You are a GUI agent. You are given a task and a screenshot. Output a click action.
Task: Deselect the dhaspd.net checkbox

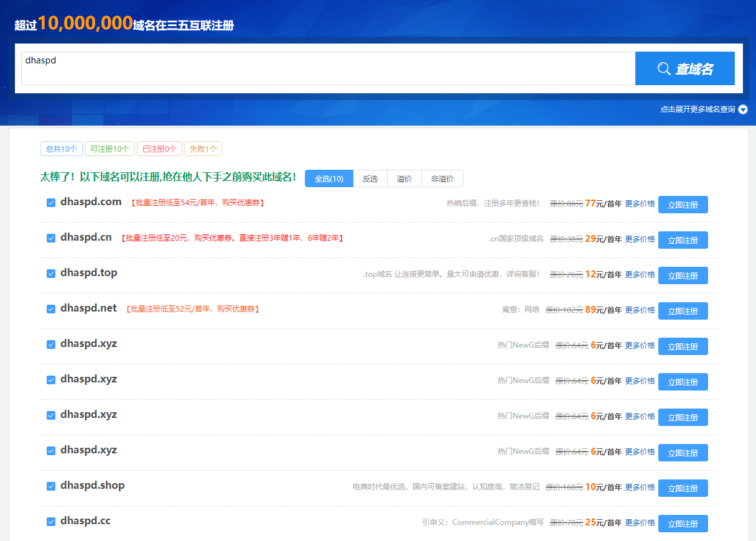point(51,309)
